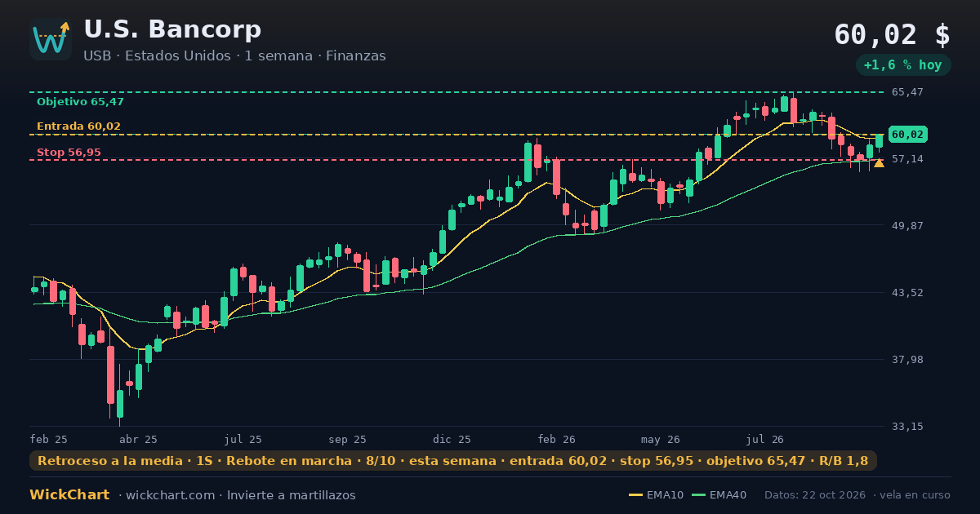Click the 49,87 axis value
Screen dimensions: 980x514
tap(907, 225)
